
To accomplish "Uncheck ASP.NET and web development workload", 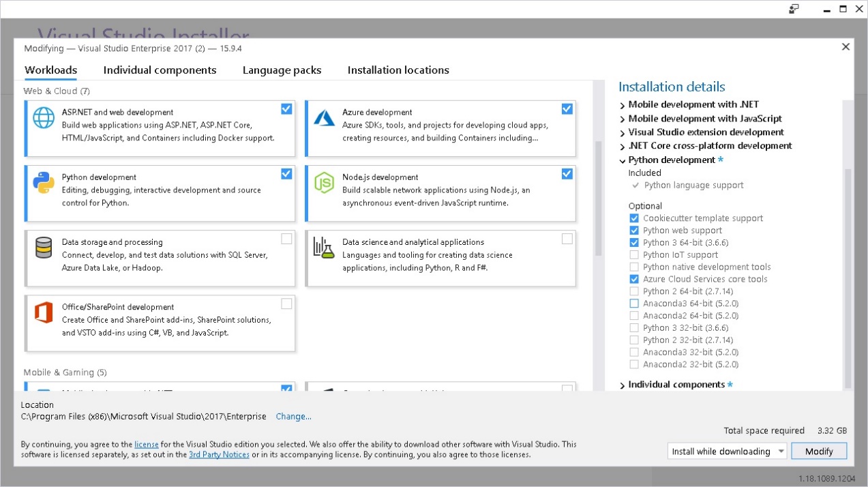I will tap(286, 108).
